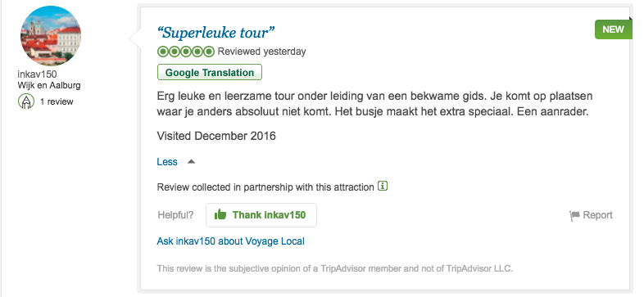Screen dimensions: 644x297
Task: Click the reviewer's circular avatar photo
Action: point(51,36)
